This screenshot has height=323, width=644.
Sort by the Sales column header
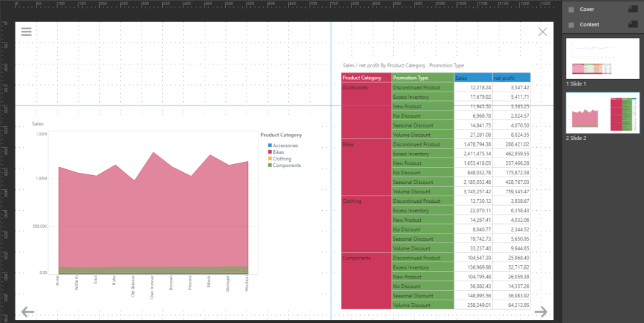click(472, 78)
